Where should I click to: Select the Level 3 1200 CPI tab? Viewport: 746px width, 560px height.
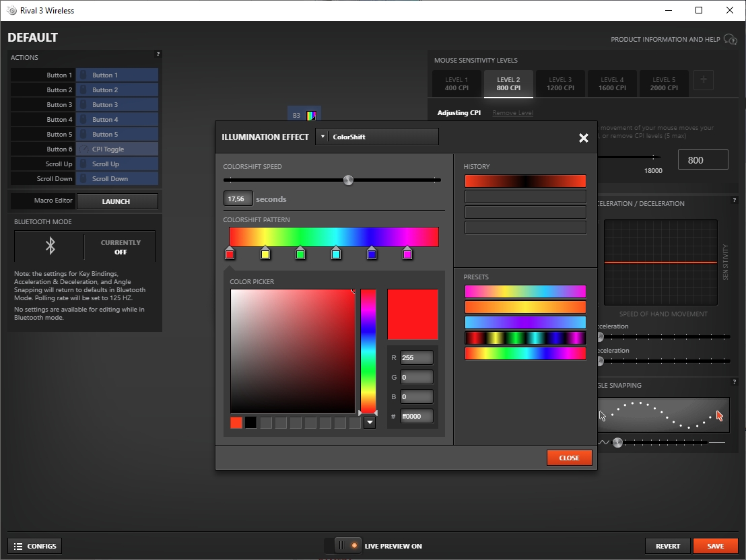coord(560,83)
